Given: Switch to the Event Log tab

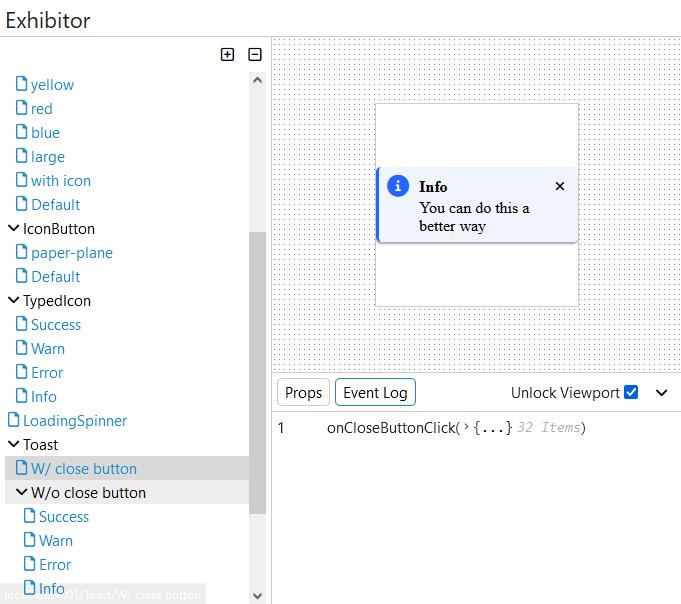Looking at the screenshot, I should (x=375, y=393).
